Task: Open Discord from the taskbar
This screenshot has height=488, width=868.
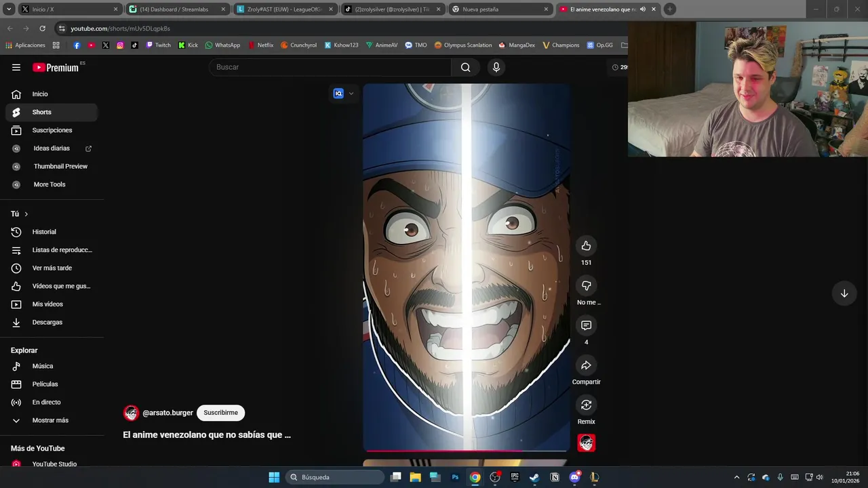Action: tap(574, 477)
